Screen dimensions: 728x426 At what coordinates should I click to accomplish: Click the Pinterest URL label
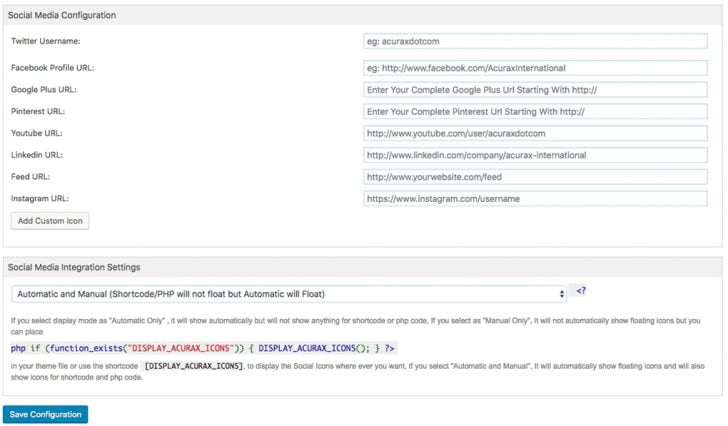(x=38, y=111)
